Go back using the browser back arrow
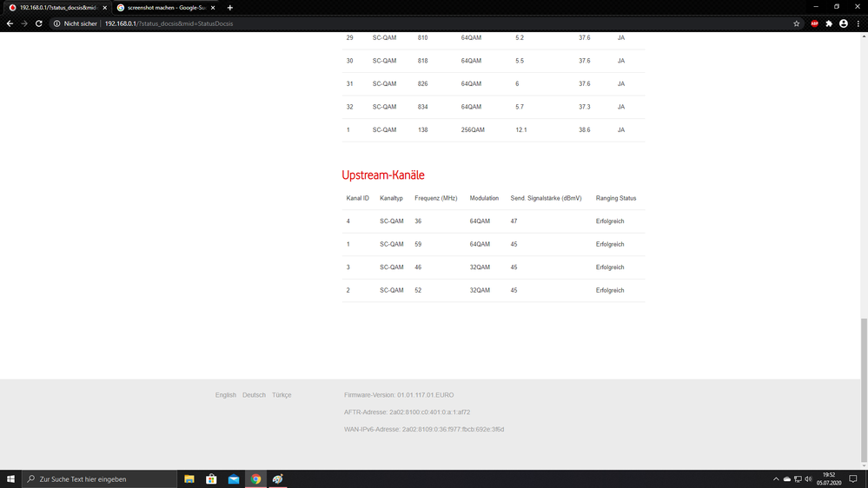The image size is (868, 488). pyautogui.click(x=10, y=23)
